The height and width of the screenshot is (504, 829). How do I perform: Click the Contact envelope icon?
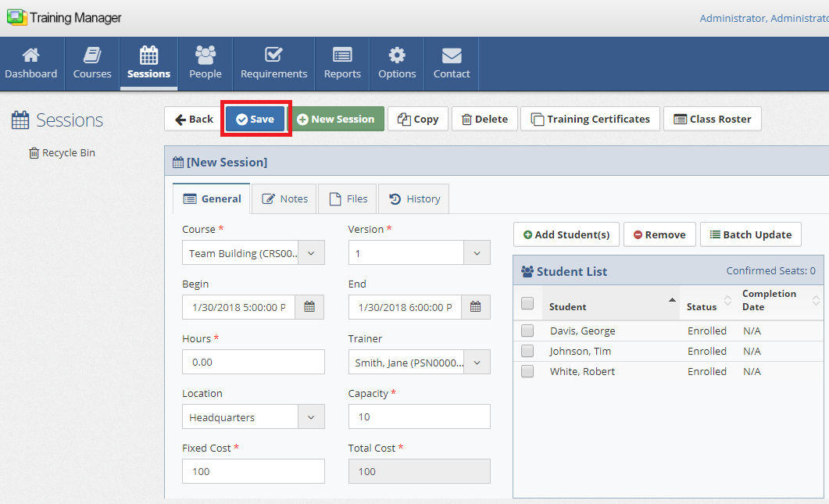tap(451, 63)
